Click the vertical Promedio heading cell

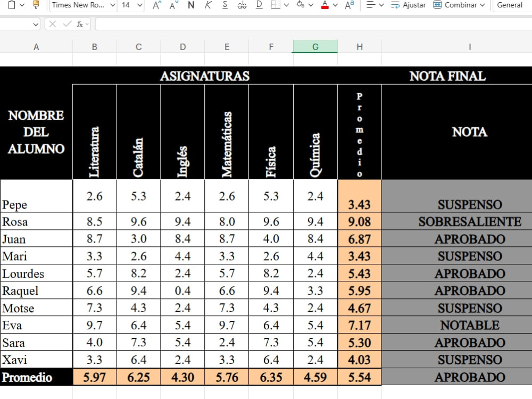[360, 132]
